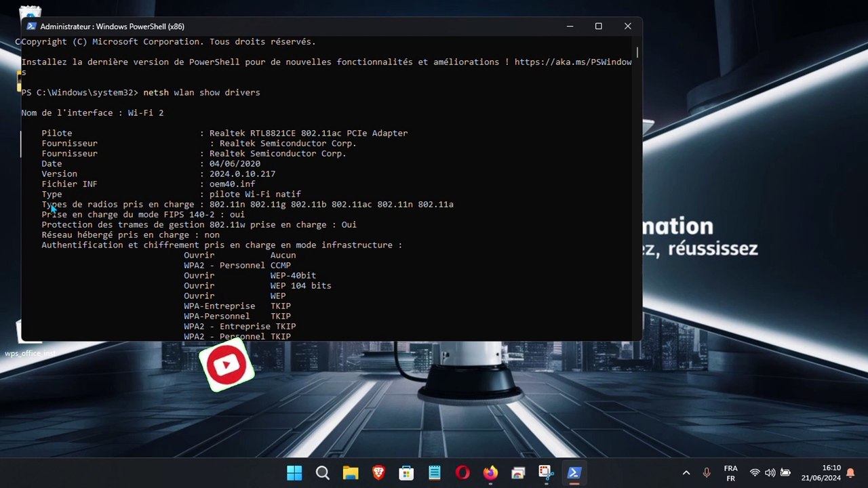Screen dimensions: 868x488
Task: Click the PowerShell taskbar icon
Action: (574, 472)
